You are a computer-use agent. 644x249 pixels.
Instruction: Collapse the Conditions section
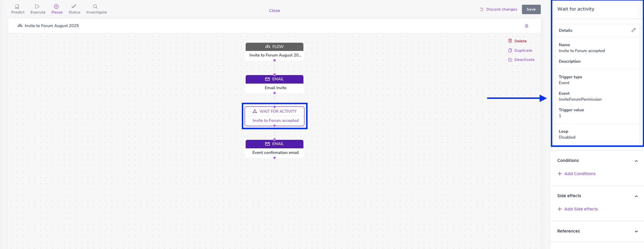636,161
